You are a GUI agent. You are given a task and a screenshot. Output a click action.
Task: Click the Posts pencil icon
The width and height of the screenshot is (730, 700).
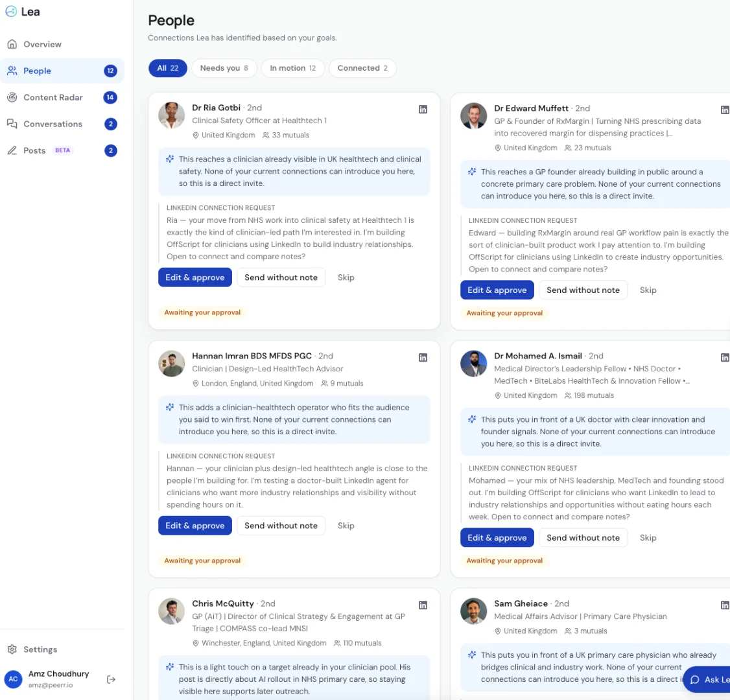[x=12, y=150]
